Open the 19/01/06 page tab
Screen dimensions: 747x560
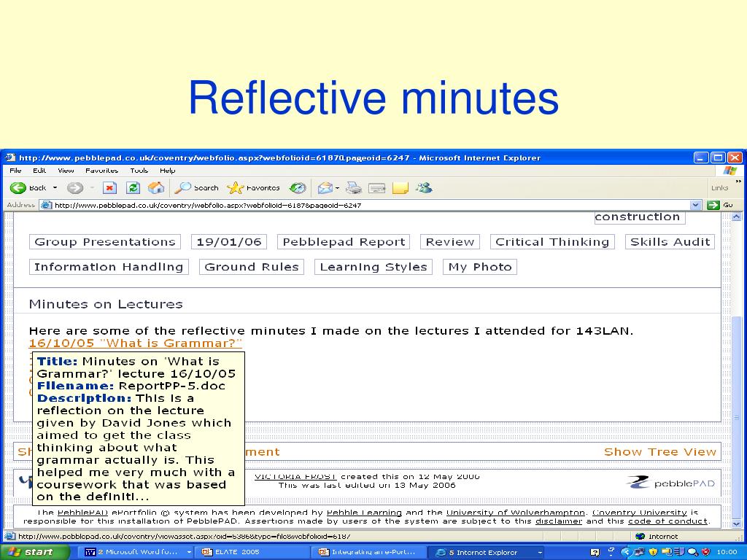coord(228,242)
